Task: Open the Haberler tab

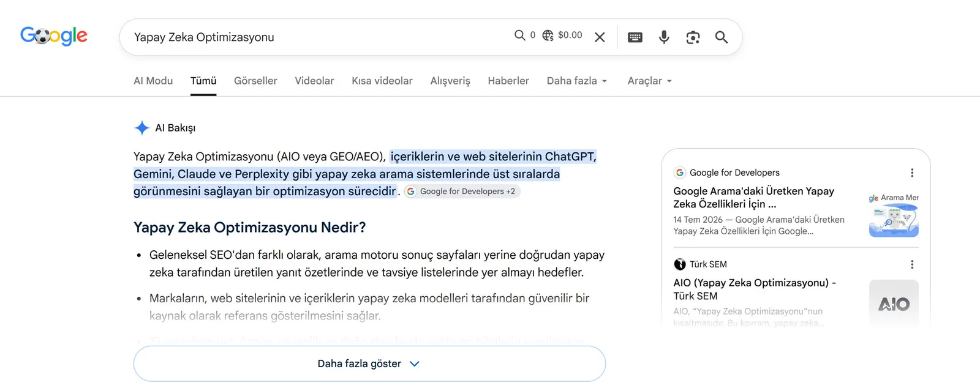Action: (x=508, y=81)
